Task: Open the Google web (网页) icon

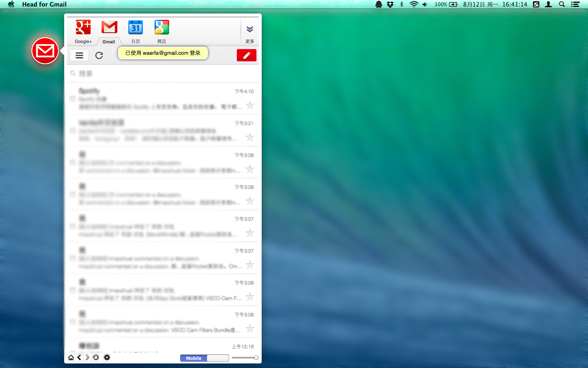Action: point(162,28)
